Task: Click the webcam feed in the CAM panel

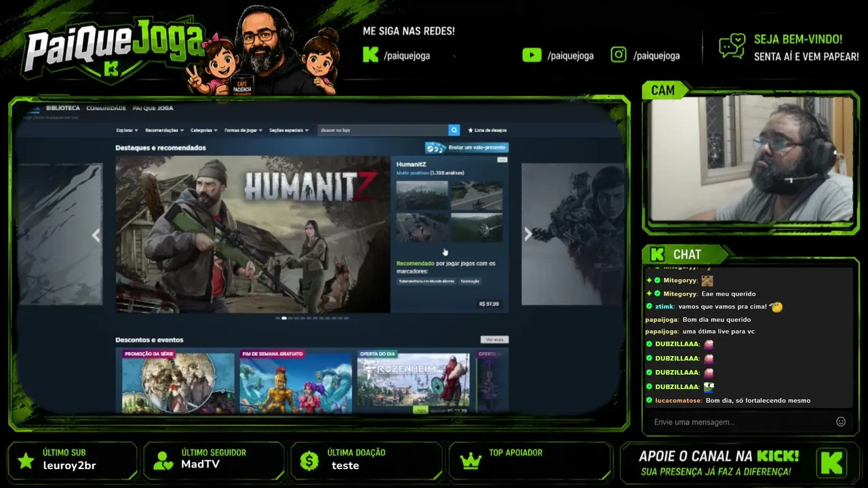Action: coord(751,159)
